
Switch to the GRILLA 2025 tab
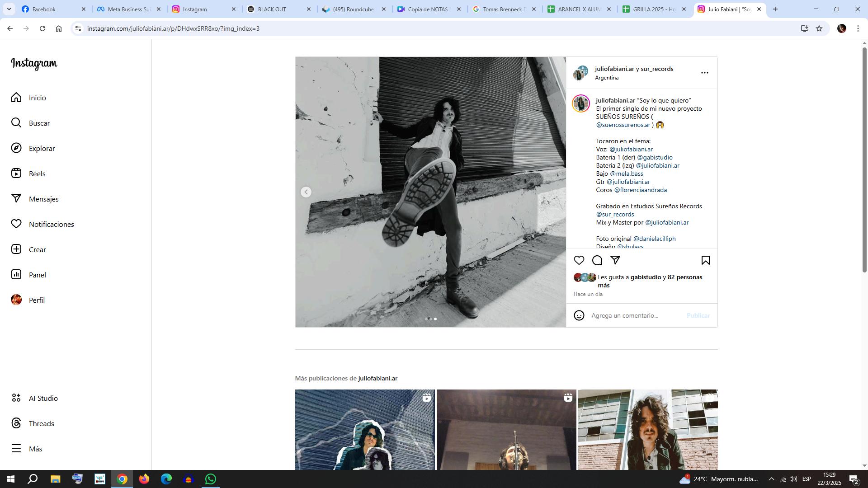(654, 9)
